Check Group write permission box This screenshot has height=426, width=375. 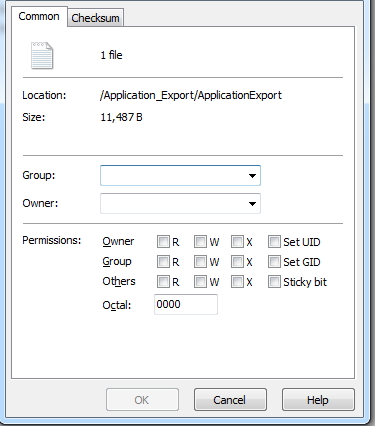(x=200, y=262)
